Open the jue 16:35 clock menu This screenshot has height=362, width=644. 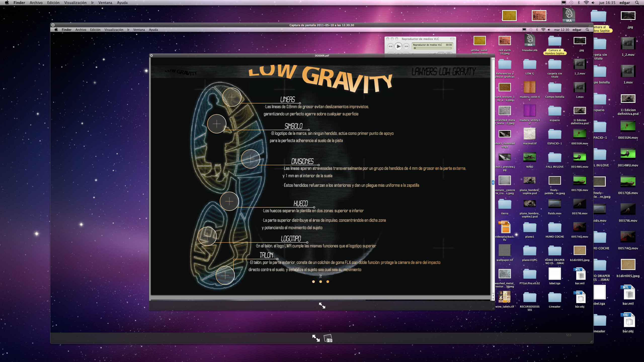coord(607,3)
